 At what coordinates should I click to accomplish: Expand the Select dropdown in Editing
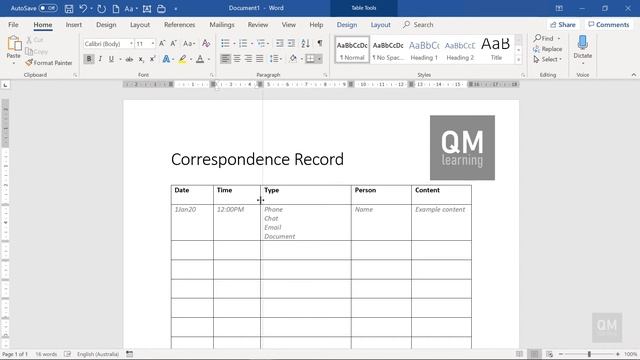[547, 59]
